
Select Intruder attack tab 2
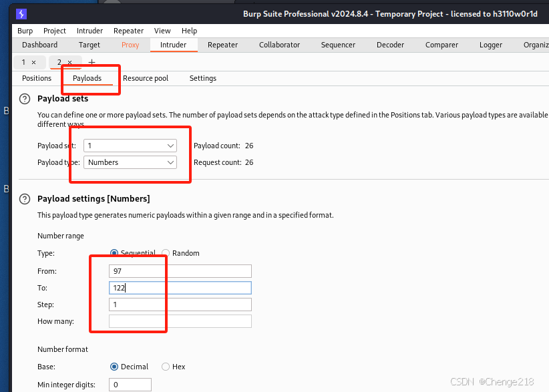[x=59, y=62]
